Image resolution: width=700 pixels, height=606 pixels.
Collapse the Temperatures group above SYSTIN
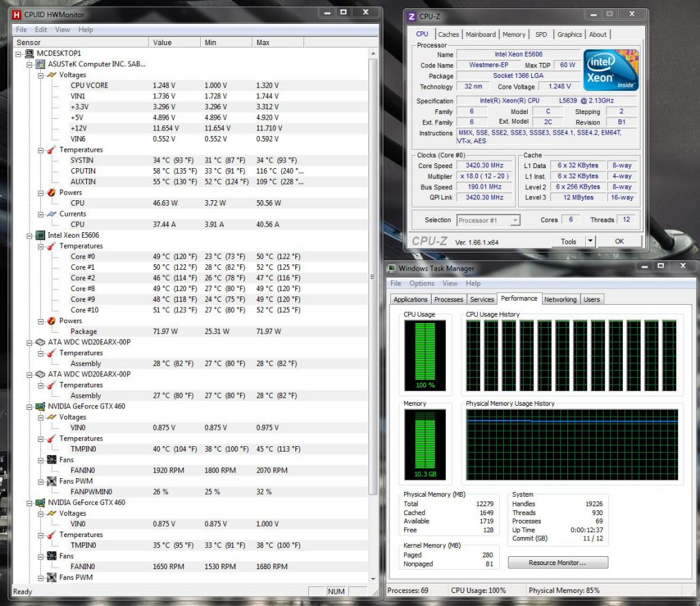click(40, 150)
